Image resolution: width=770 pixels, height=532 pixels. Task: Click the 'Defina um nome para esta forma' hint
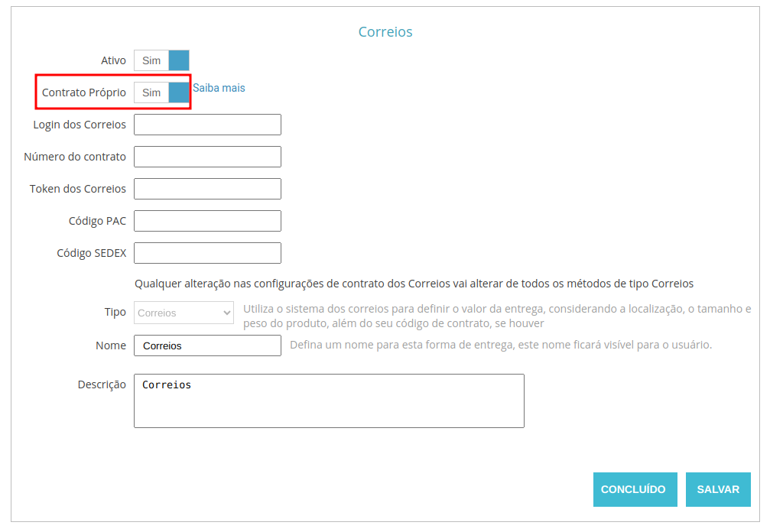[501, 345]
